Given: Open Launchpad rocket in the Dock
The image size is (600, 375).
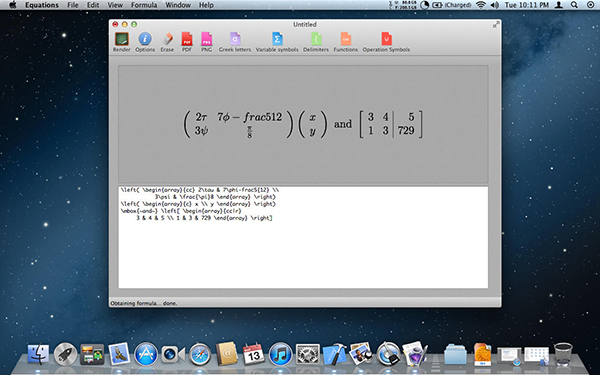Looking at the screenshot, I should pos(65,354).
